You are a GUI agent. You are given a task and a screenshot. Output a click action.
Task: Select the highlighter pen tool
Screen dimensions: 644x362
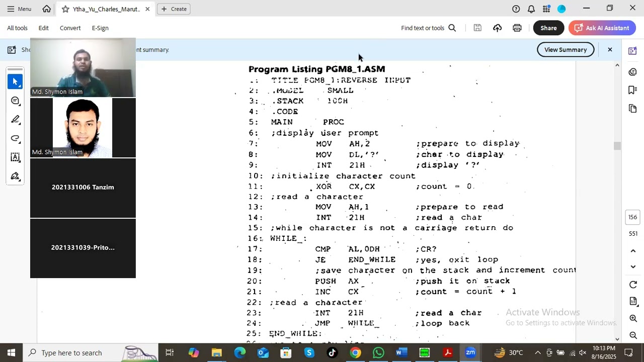coord(15,120)
